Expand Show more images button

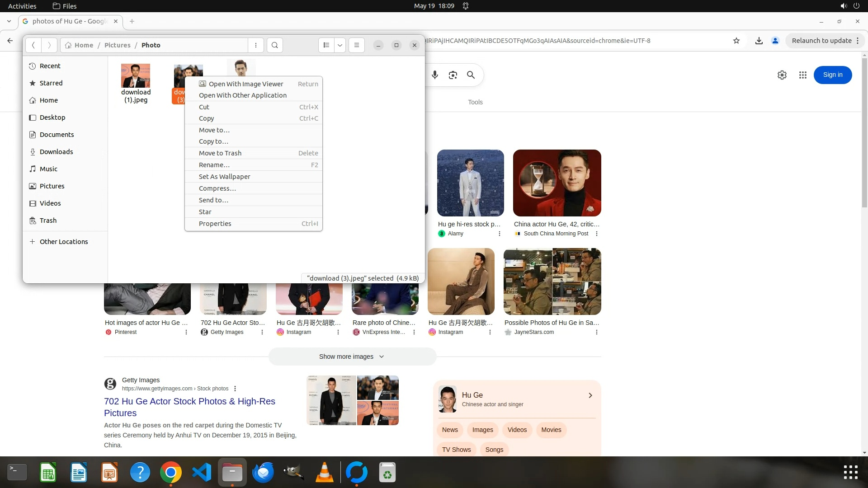pos(352,357)
